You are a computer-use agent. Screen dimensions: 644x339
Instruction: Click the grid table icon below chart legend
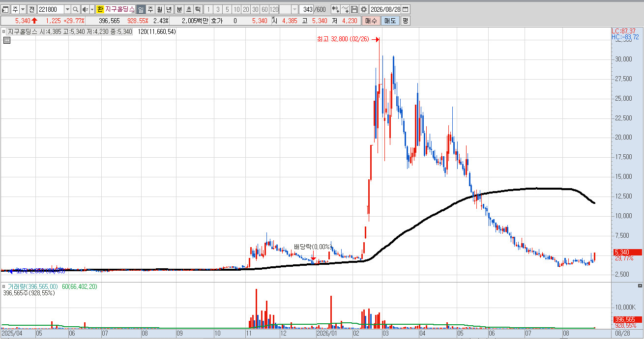(7, 40)
